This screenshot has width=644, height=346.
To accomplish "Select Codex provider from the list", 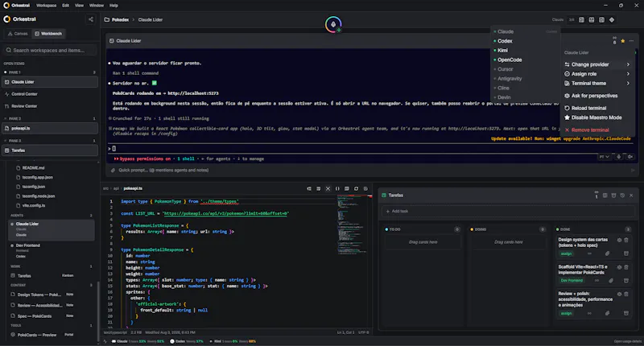I will (x=526, y=41).
